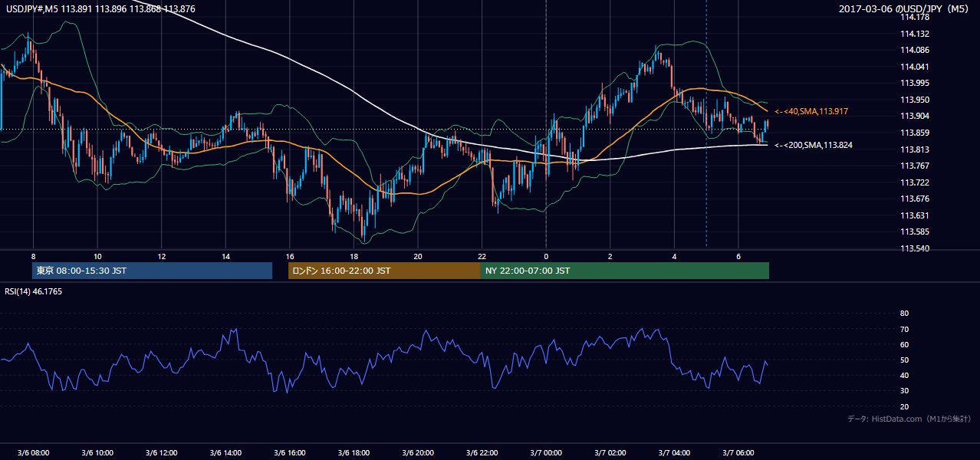Click hour label 10 below price chart
980x460 pixels.
pyautogui.click(x=97, y=256)
